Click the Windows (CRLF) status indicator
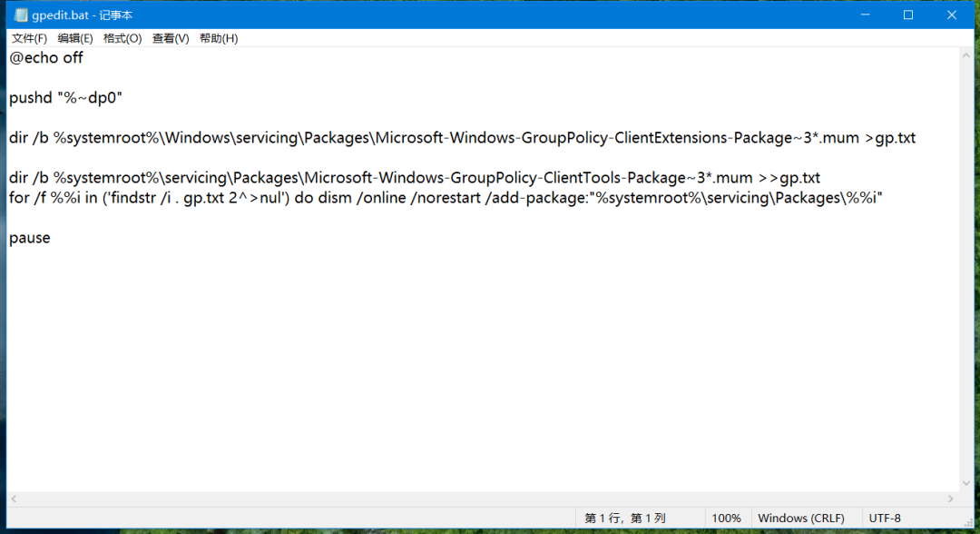 [x=801, y=518]
